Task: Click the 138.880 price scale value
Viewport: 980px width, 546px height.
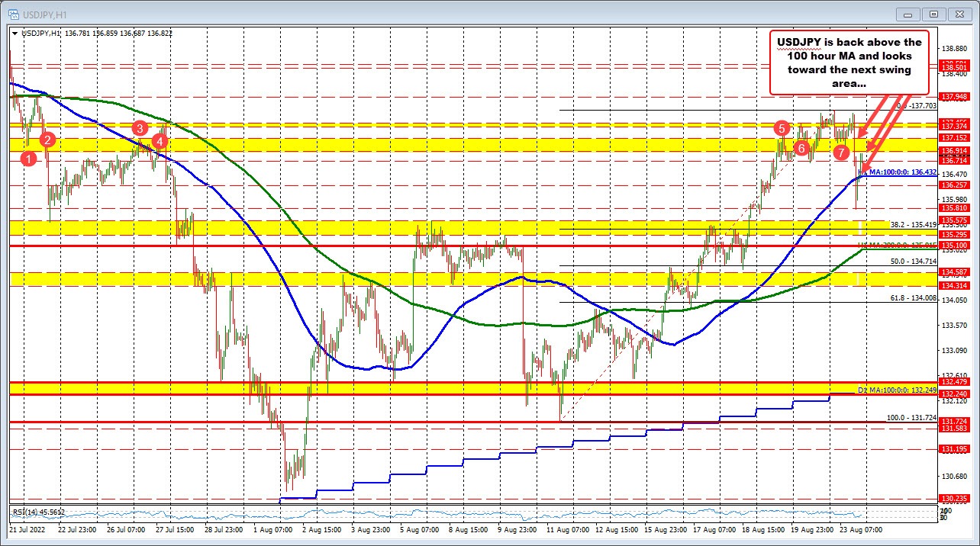Action: pyautogui.click(x=955, y=49)
